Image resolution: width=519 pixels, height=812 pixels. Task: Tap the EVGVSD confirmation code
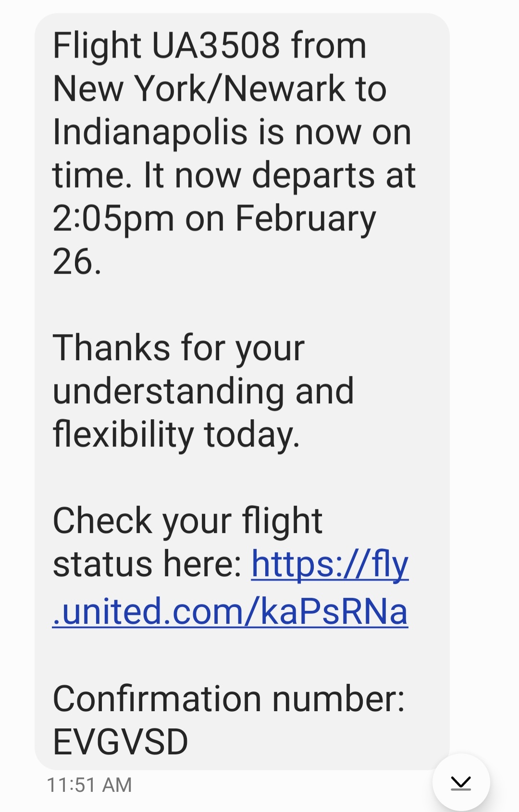120,742
